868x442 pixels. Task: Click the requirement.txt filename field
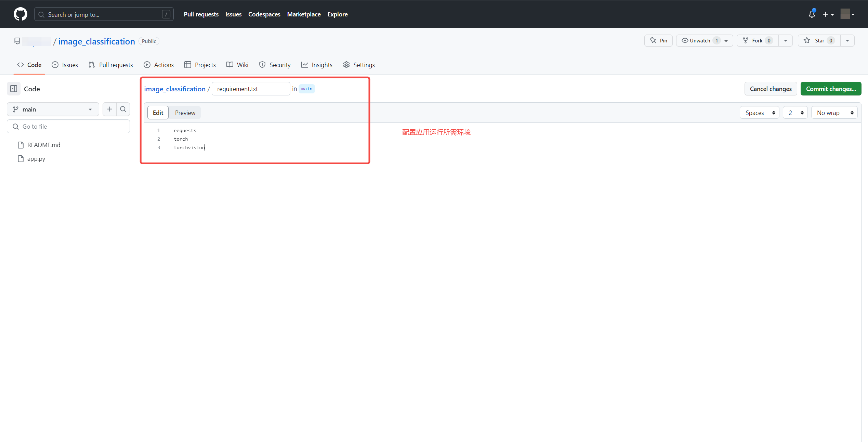click(x=250, y=89)
